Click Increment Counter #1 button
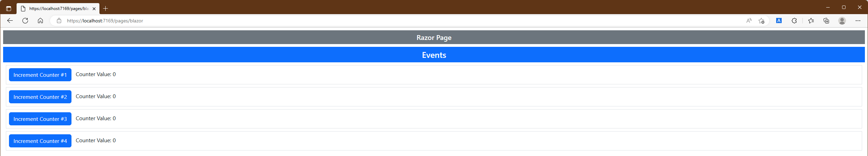This screenshot has height=156, width=868. [40, 75]
